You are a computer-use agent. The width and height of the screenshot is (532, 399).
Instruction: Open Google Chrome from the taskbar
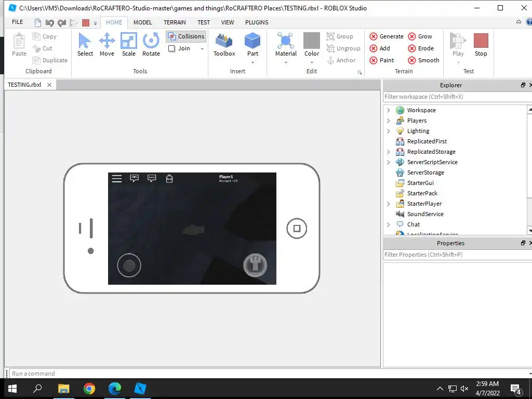point(89,389)
